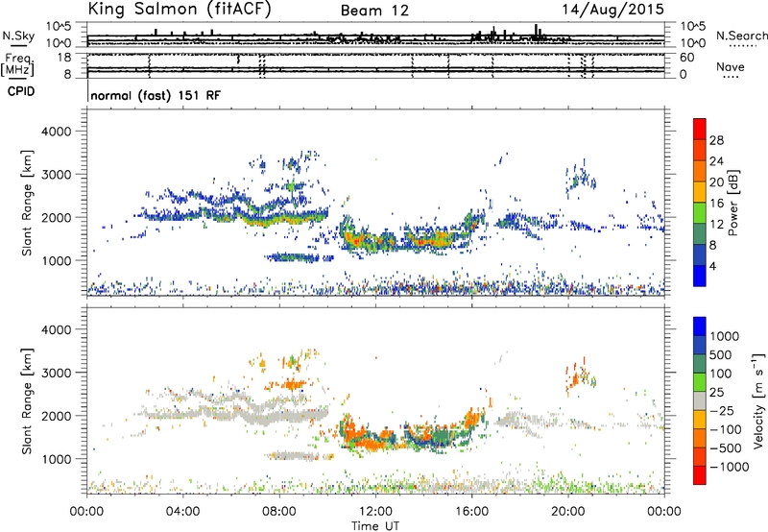This screenshot has height=532, width=768.
Task: Click the '20:00' time tick label
Action: pos(568,512)
